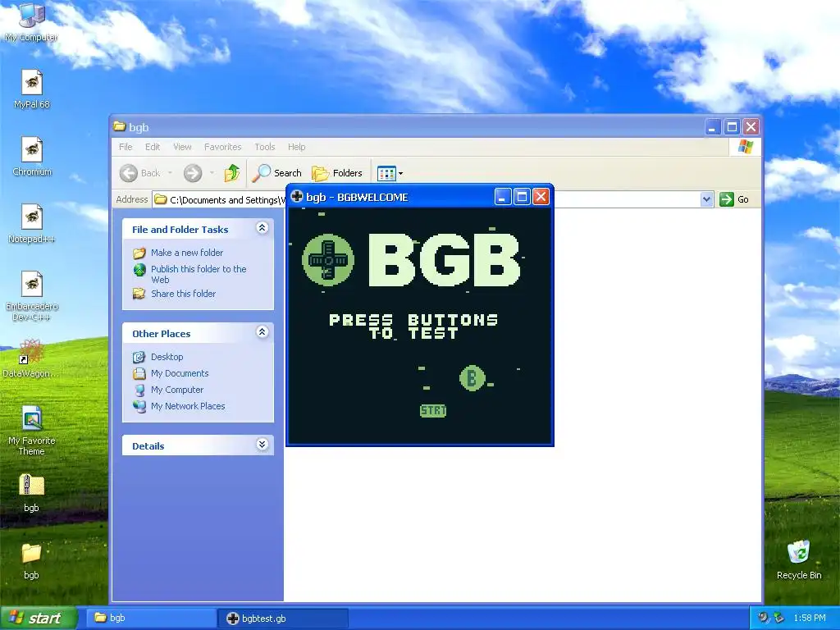The height and width of the screenshot is (630, 840).
Task: Click the B button in BGB screen
Action: pyautogui.click(x=472, y=378)
